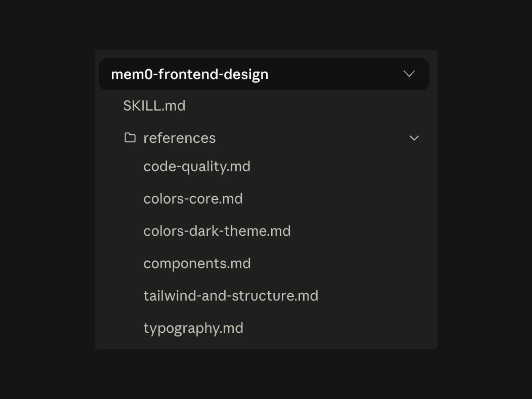Collapse the references folder chevron
Screen dimensions: 532x399
pos(414,138)
